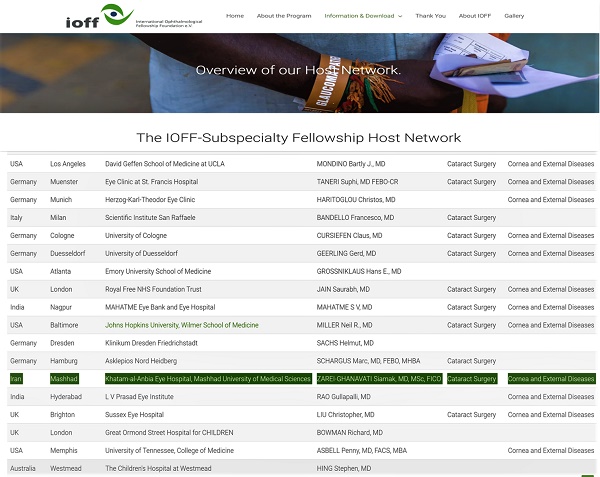Click ZAREI-GHANAVATI Siamak highlighted name
The image size is (600, 477).
pyautogui.click(x=380, y=379)
